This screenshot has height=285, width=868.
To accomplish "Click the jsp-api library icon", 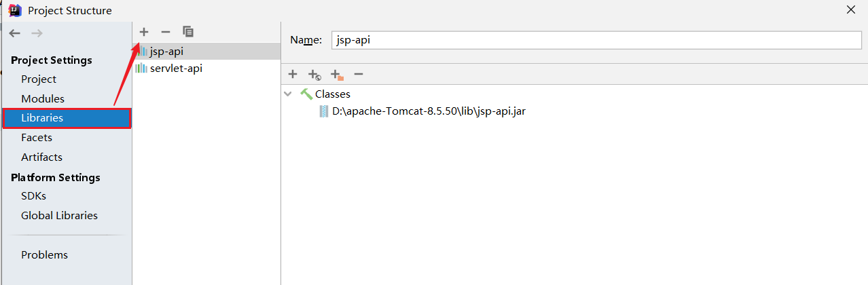I will click(141, 52).
